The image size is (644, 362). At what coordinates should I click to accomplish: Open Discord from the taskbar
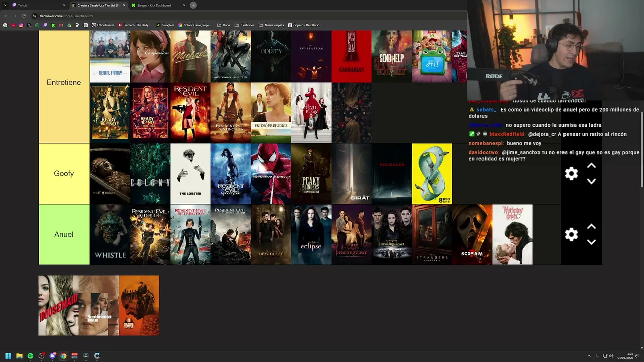(x=52, y=356)
